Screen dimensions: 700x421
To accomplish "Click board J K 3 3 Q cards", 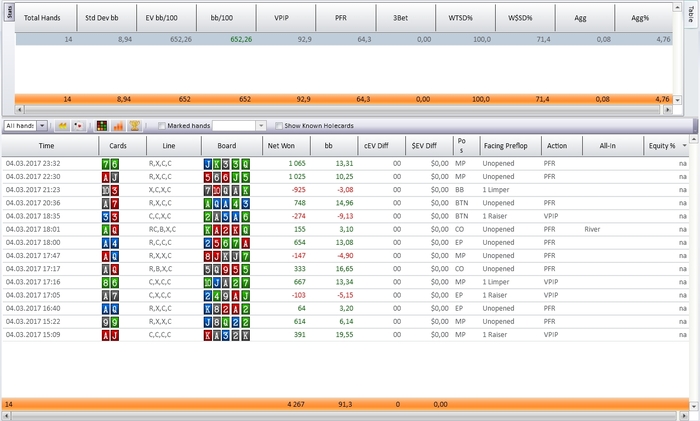I will 227,164.
